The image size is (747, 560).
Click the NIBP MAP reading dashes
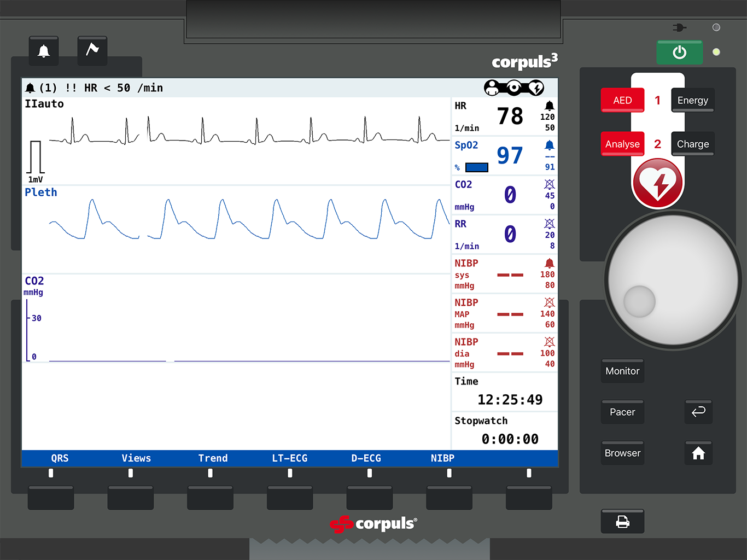(510, 314)
